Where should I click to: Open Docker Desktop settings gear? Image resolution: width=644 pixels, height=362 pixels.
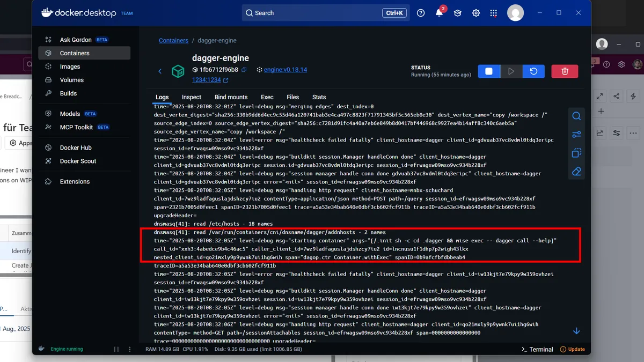(x=476, y=13)
